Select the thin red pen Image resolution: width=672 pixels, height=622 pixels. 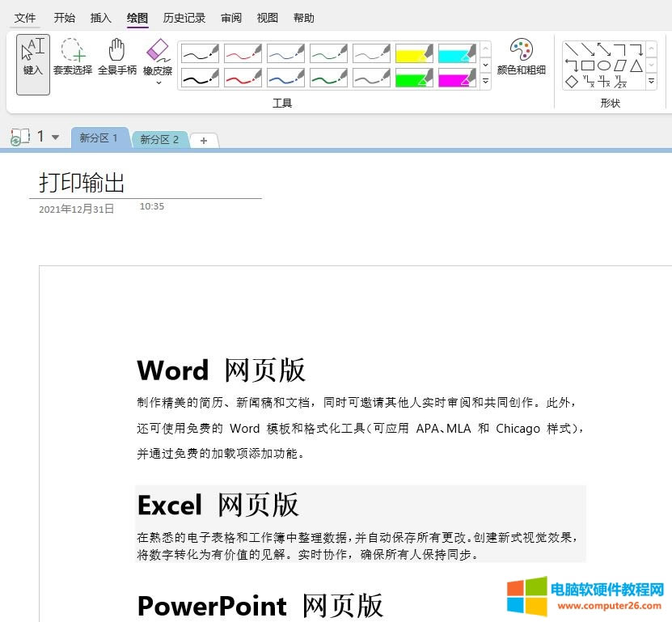(x=243, y=53)
